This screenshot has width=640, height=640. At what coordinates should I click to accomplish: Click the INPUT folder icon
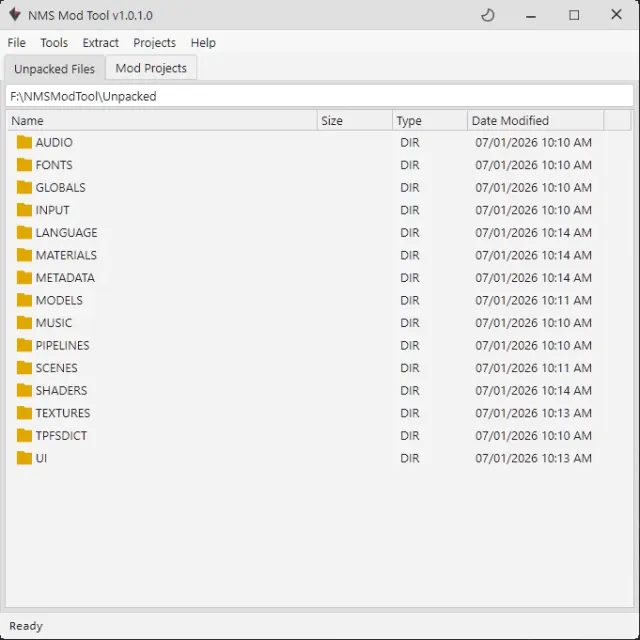[24, 210]
